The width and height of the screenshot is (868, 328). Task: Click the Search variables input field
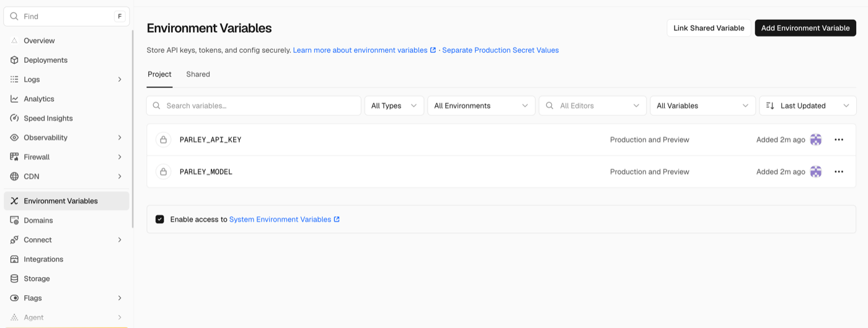254,106
